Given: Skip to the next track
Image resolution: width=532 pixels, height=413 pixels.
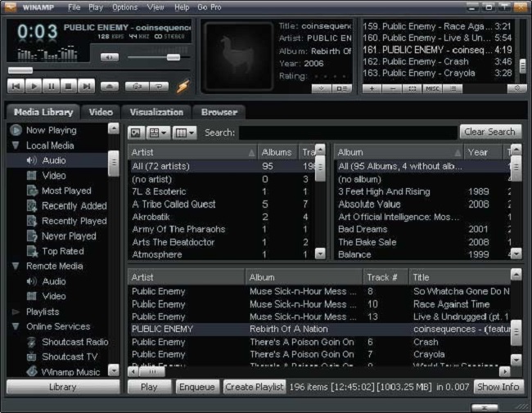Looking at the screenshot, I should tap(86, 86).
